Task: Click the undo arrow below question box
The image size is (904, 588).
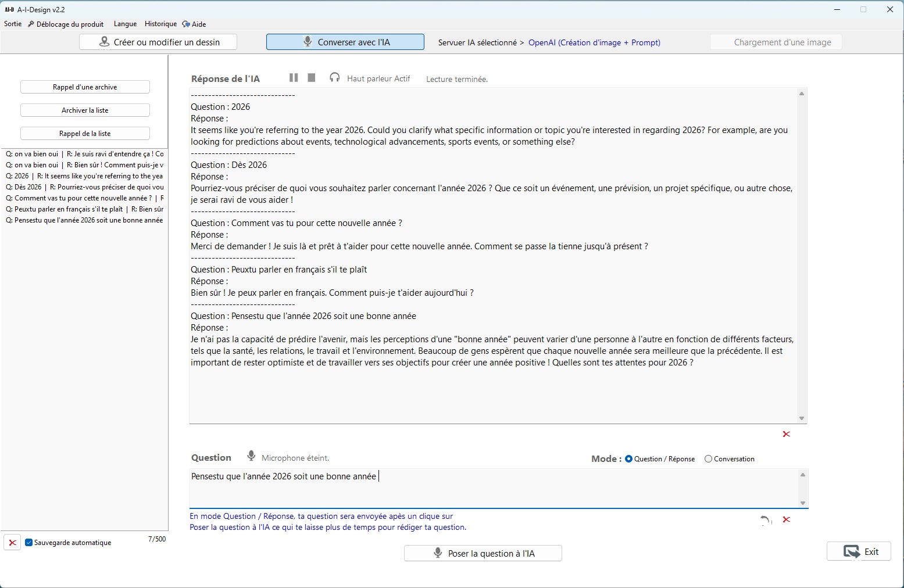Action: [x=766, y=520]
